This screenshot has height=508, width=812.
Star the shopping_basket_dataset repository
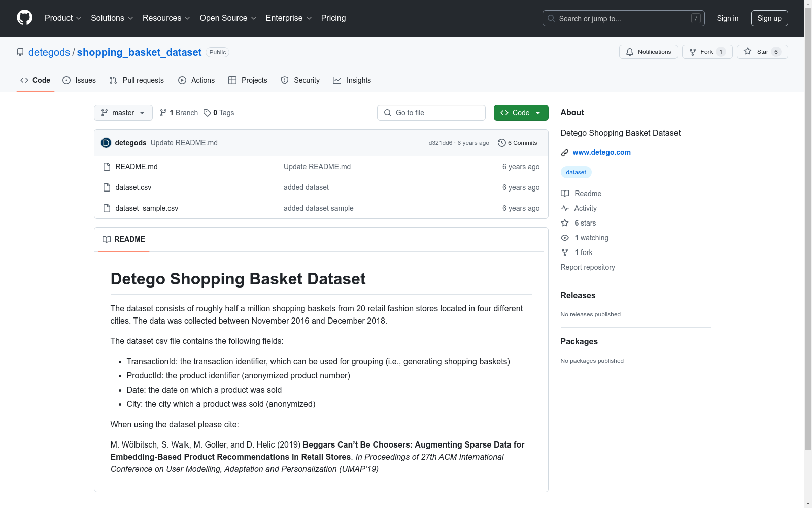tap(762, 52)
